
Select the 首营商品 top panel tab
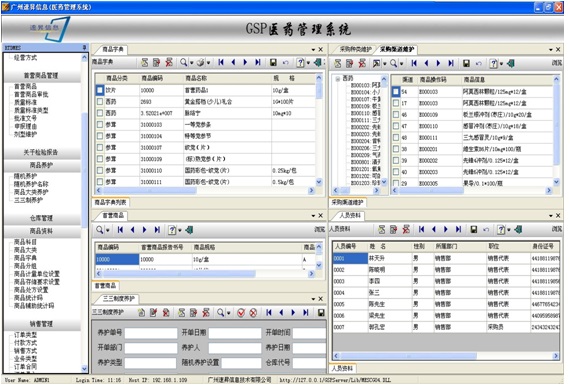point(113,216)
